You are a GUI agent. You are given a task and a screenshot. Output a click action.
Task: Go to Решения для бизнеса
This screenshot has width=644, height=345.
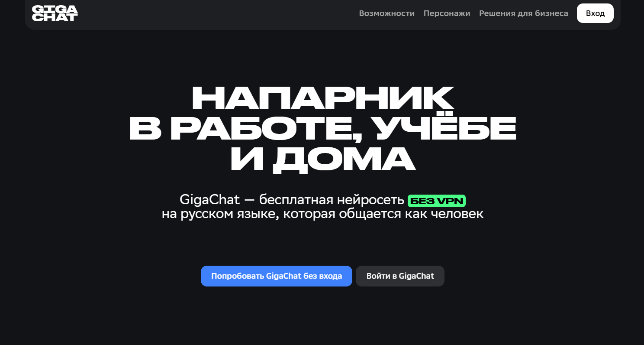click(x=524, y=13)
